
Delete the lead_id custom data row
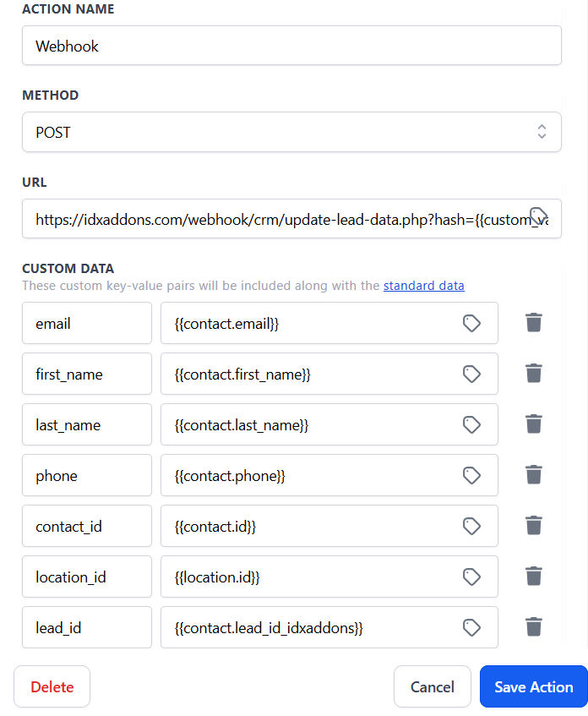pos(533,627)
